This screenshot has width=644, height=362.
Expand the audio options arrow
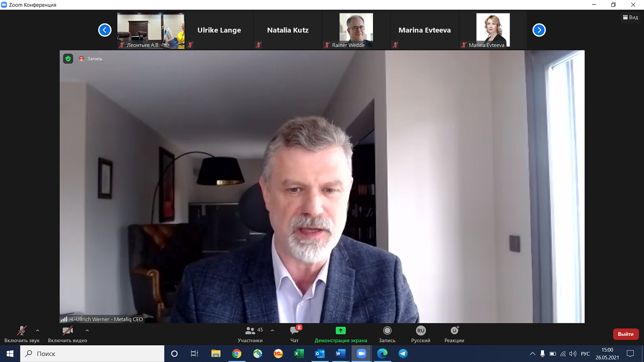coord(38,330)
